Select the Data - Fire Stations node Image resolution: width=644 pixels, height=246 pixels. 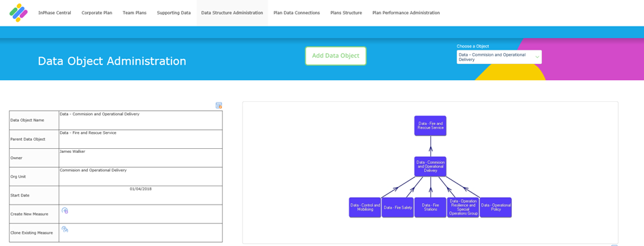(x=430, y=207)
